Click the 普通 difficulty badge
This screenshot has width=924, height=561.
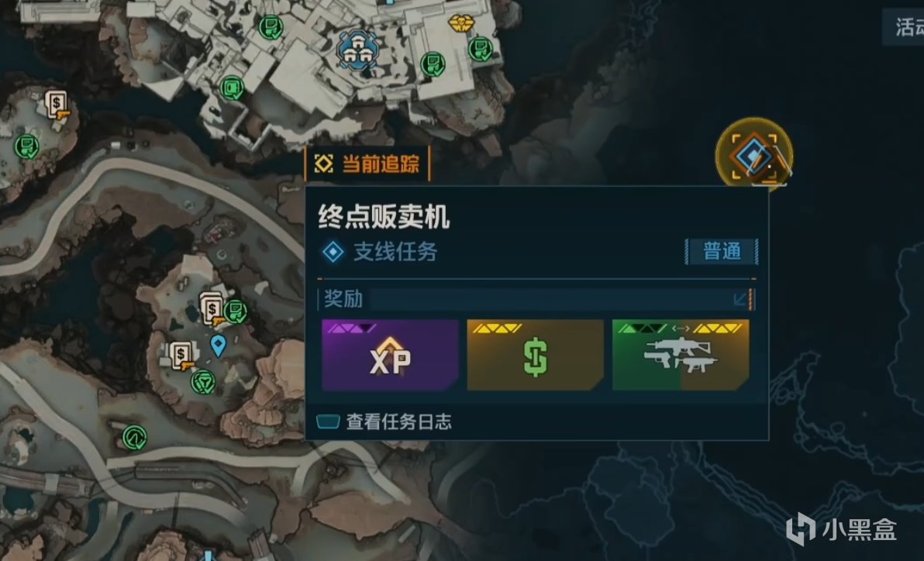pyautogui.click(x=721, y=252)
